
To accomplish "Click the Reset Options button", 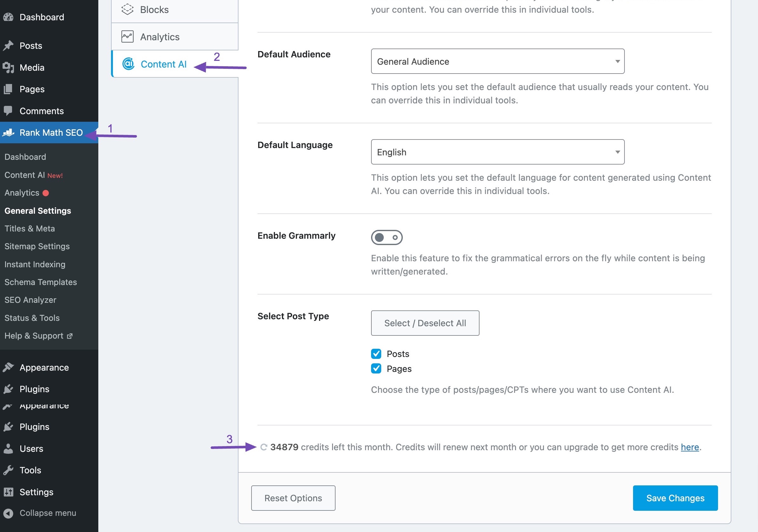I will click(x=293, y=498).
